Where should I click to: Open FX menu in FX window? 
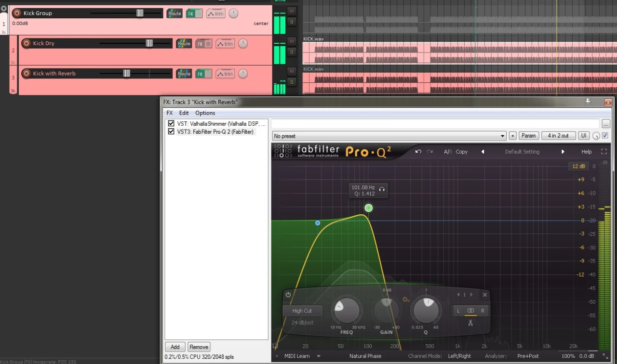click(170, 113)
